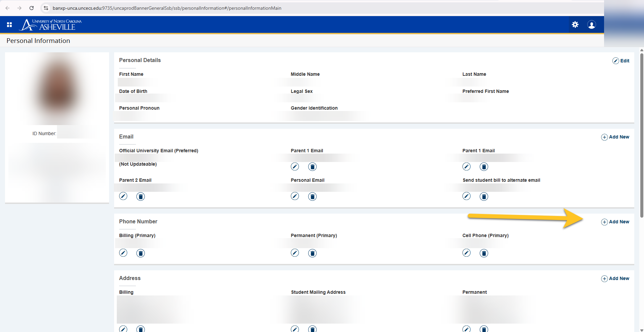The width and height of the screenshot is (644, 332).
Task: Add New entry in Address section
Action: pyautogui.click(x=615, y=278)
